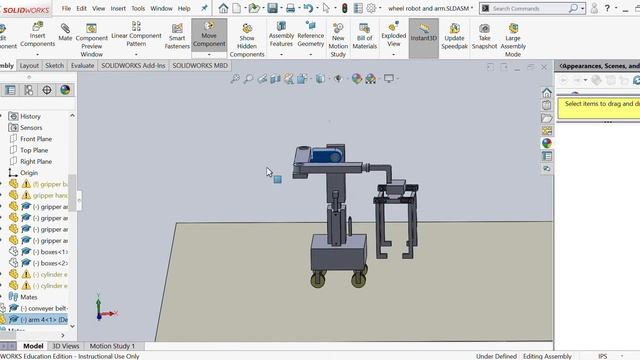
Task: Open Edit Appearance color ball in view toolbar
Action: click(x=357, y=79)
